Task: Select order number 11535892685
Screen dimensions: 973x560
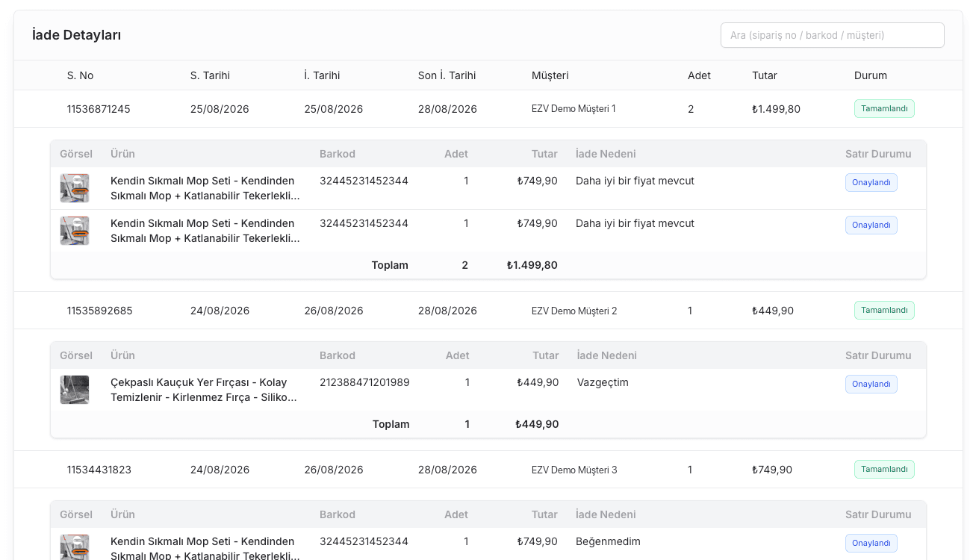Action: click(x=100, y=311)
